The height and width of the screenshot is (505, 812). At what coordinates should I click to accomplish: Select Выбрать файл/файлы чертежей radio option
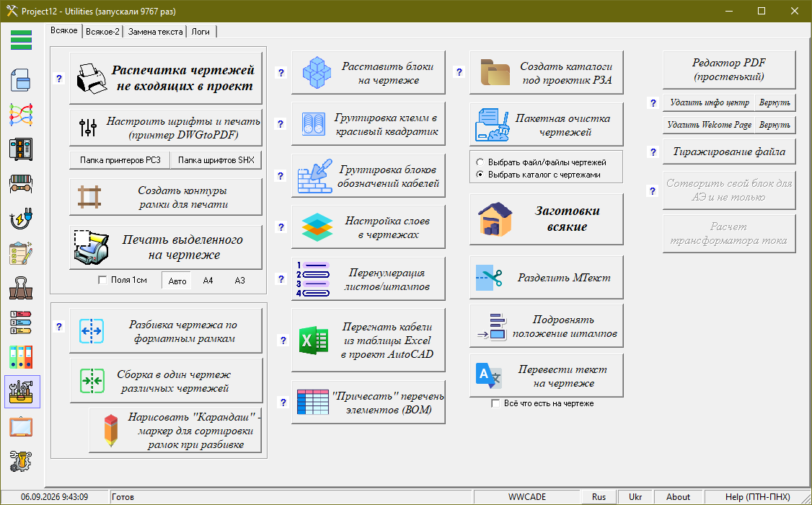[480, 162]
